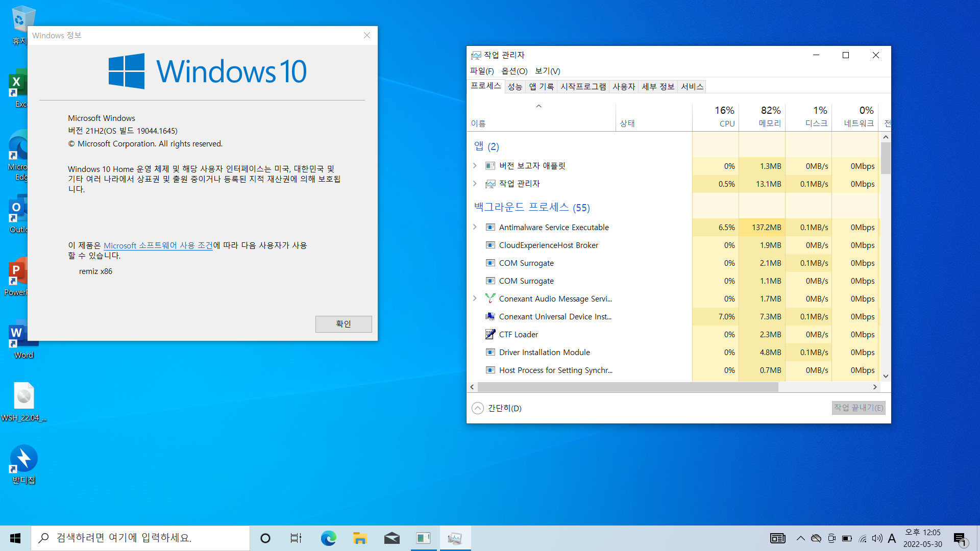Close the Windows 정보 dialog
Viewport: 980px width, 551px height.
(x=367, y=35)
